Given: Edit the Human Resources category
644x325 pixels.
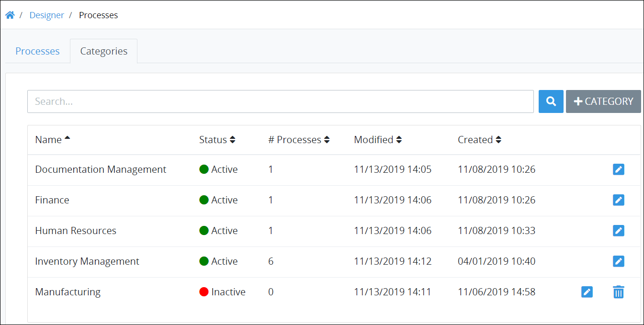Looking at the screenshot, I should tap(619, 231).
